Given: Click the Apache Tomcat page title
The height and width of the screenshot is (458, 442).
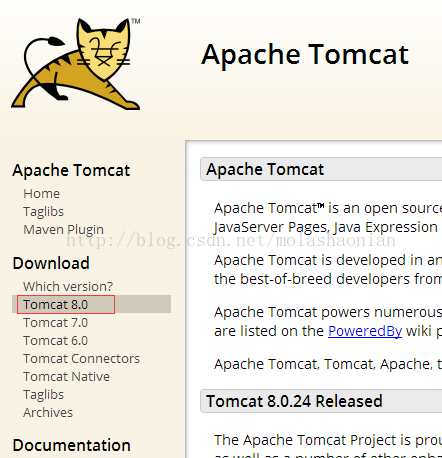Looking at the screenshot, I should (x=305, y=54).
